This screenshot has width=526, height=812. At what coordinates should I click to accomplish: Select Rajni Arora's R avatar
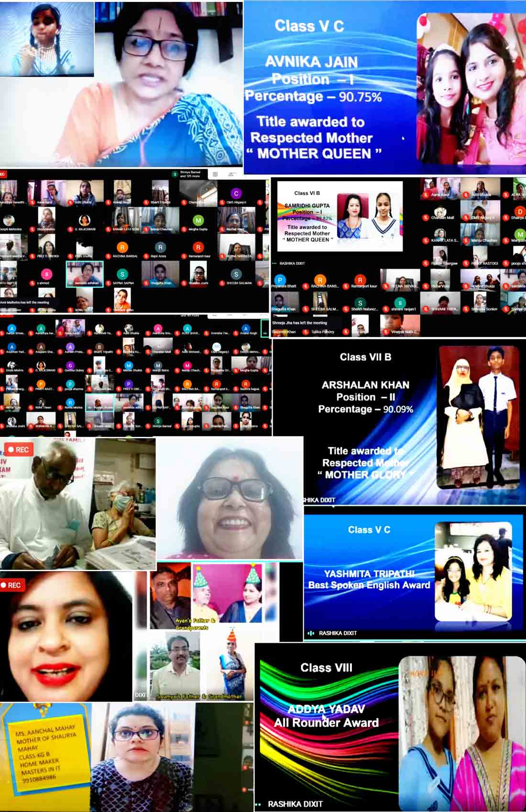(x=160, y=247)
